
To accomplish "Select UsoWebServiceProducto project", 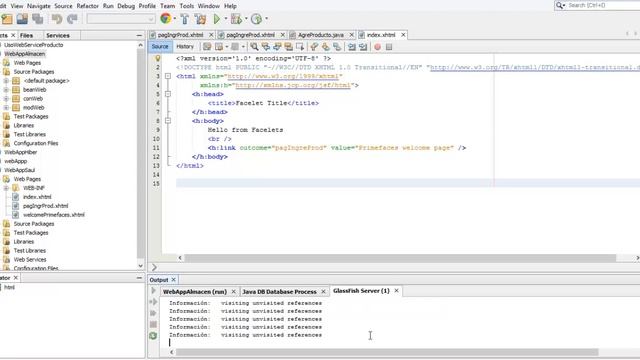I will pos(33,45).
